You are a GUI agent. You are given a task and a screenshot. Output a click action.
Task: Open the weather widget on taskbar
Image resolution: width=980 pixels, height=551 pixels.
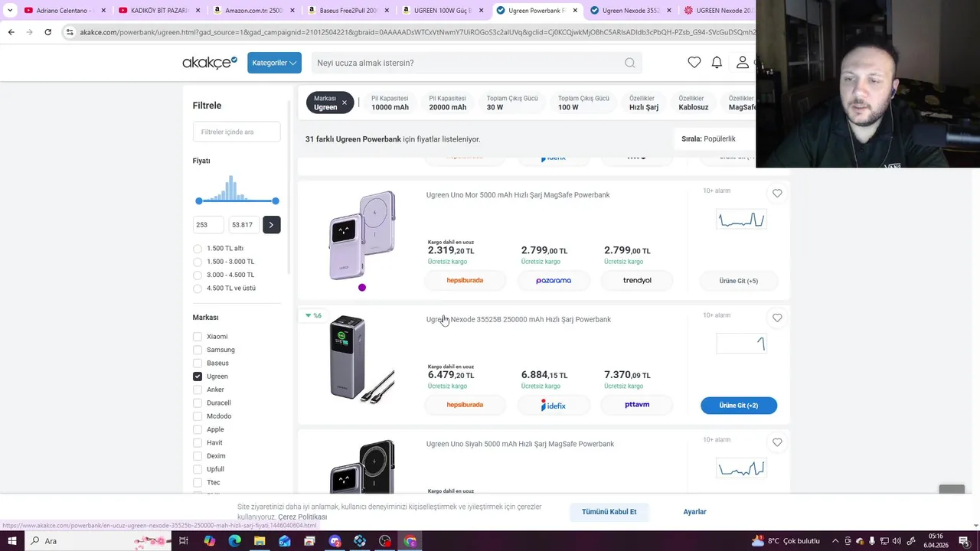(x=786, y=541)
